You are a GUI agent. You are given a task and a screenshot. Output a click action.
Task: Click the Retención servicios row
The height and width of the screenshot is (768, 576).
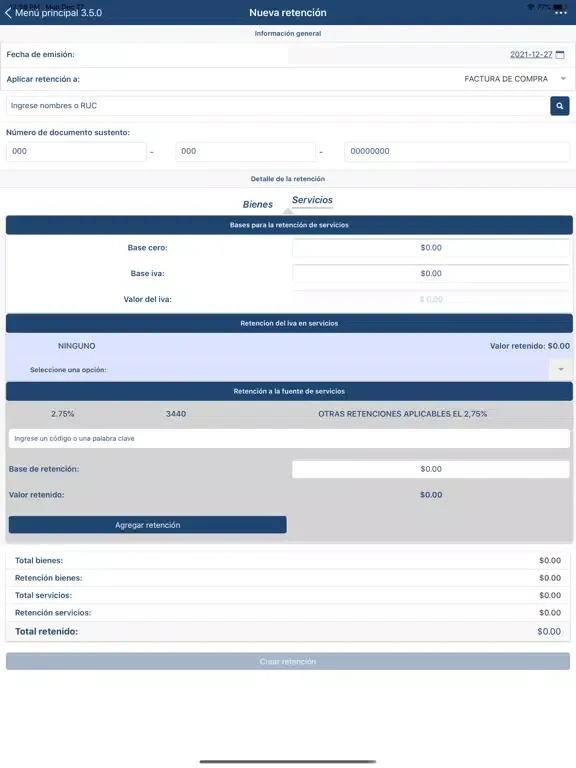point(288,613)
